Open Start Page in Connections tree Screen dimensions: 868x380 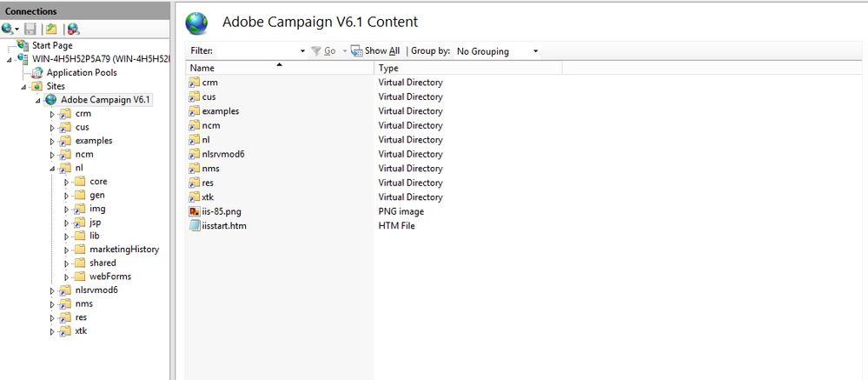click(51, 45)
